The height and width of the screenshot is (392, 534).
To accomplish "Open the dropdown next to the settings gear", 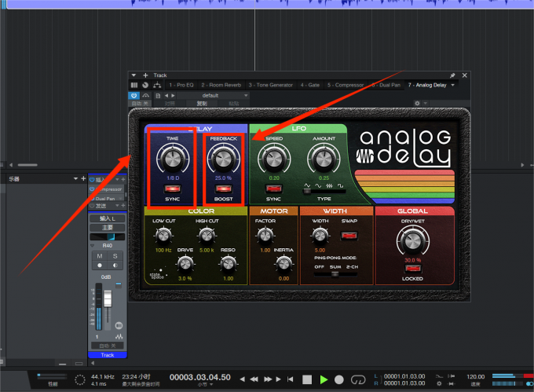I will [x=426, y=103].
